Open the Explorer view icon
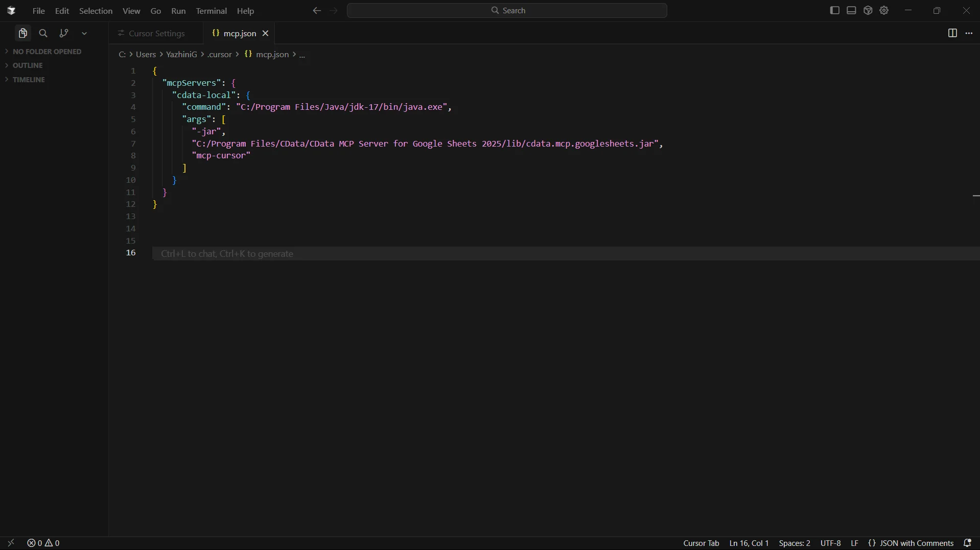The width and height of the screenshot is (980, 550). click(x=22, y=33)
